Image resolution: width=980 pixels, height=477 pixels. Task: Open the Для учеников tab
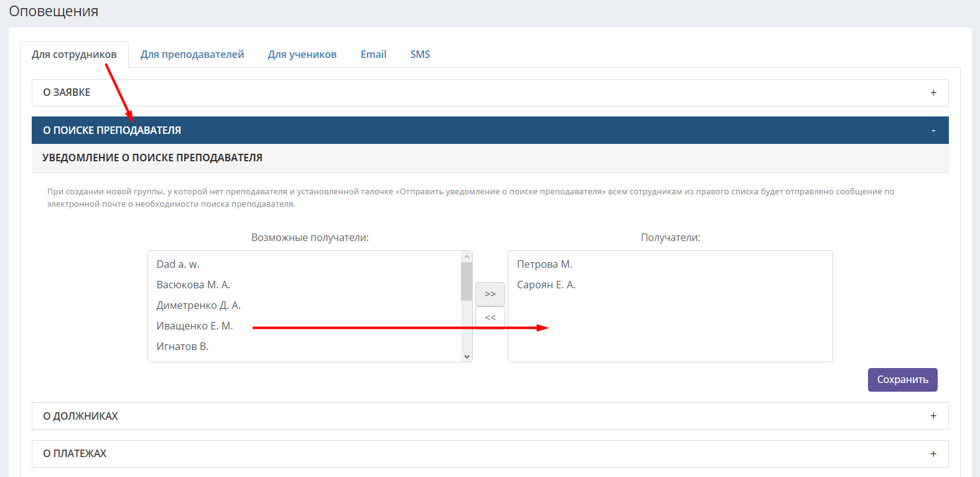click(302, 54)
